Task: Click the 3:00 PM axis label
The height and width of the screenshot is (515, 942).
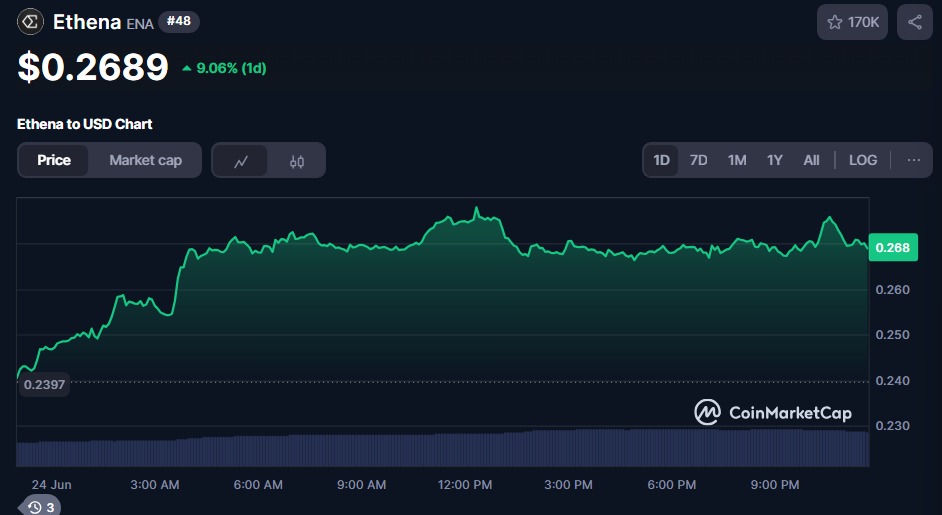Action: [568, 485]
